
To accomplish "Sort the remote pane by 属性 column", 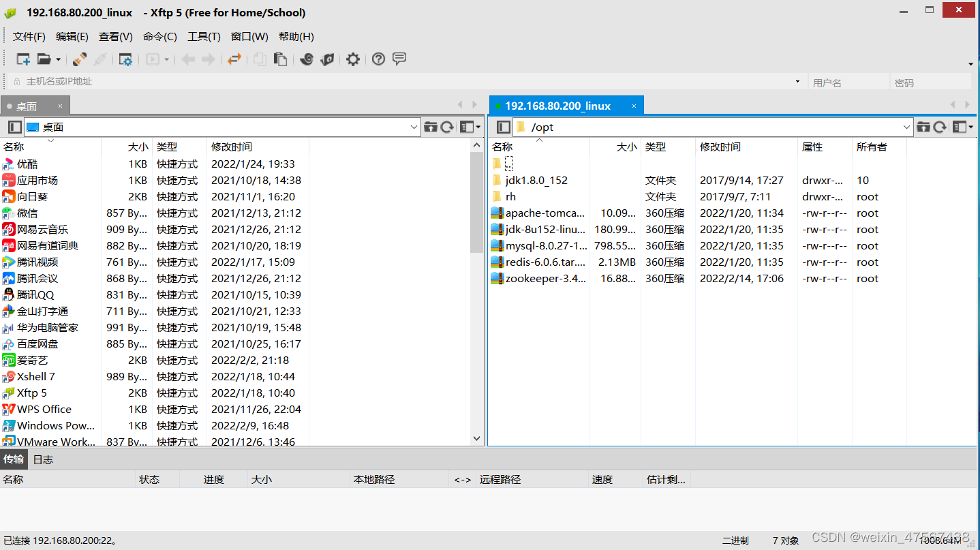I will [x=825, y=147].
